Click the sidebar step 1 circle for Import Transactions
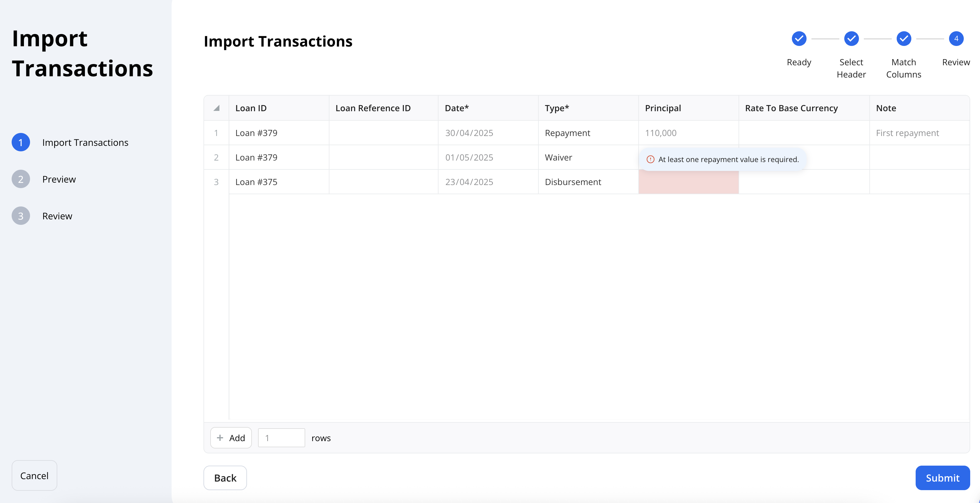Screen dimensions: 980x503 click(21, 142)
